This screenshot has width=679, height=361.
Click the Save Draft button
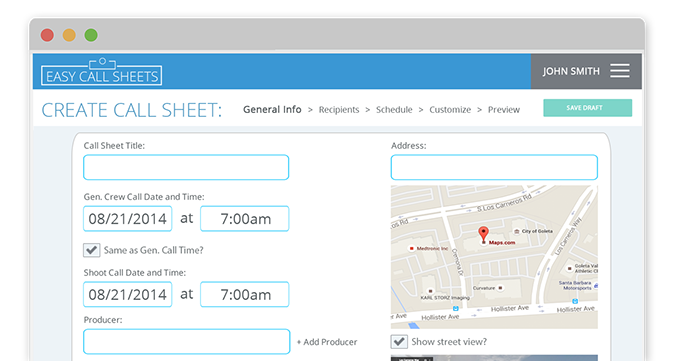[x=588, y=108]
